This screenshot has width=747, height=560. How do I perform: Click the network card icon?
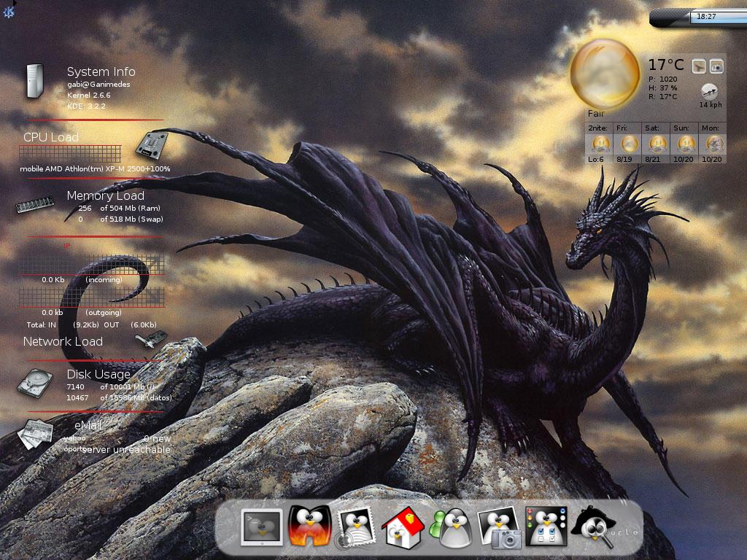pyautogui.click(x=150, y=340)
